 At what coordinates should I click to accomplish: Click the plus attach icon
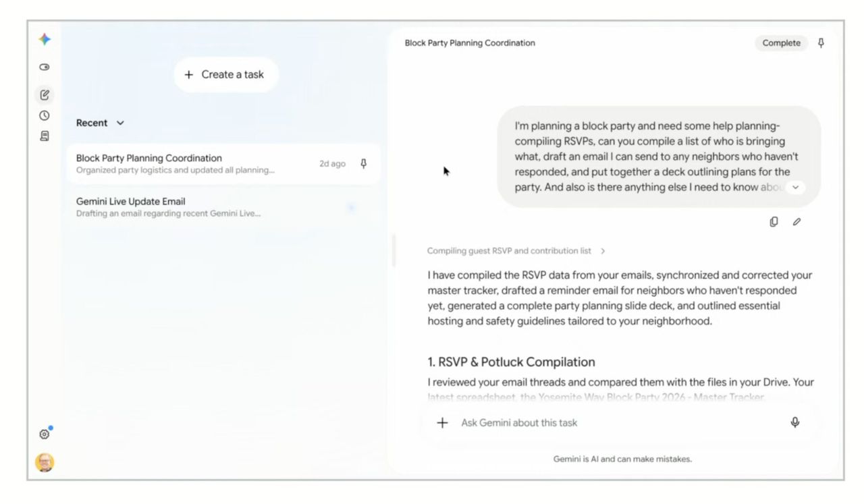coord(442,423)
